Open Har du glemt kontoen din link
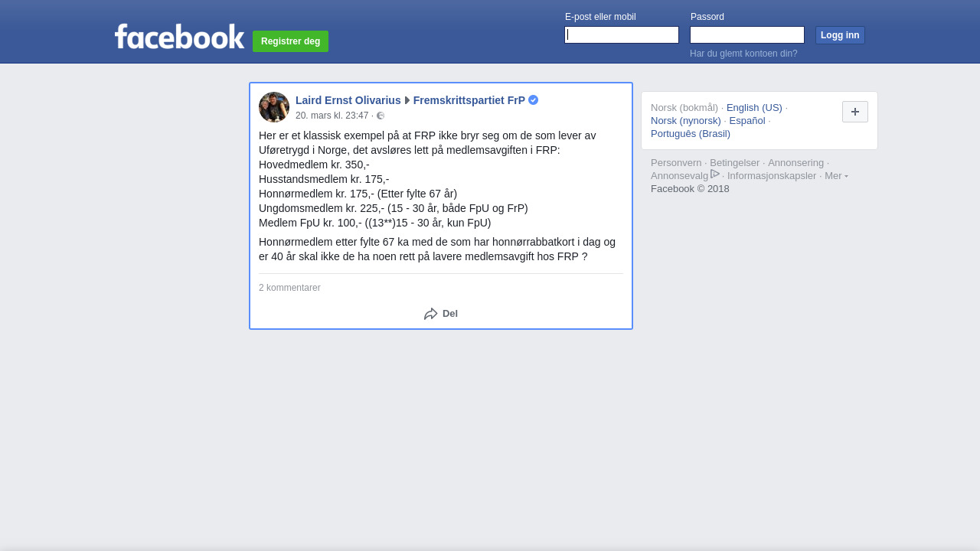 coord(743,54)
